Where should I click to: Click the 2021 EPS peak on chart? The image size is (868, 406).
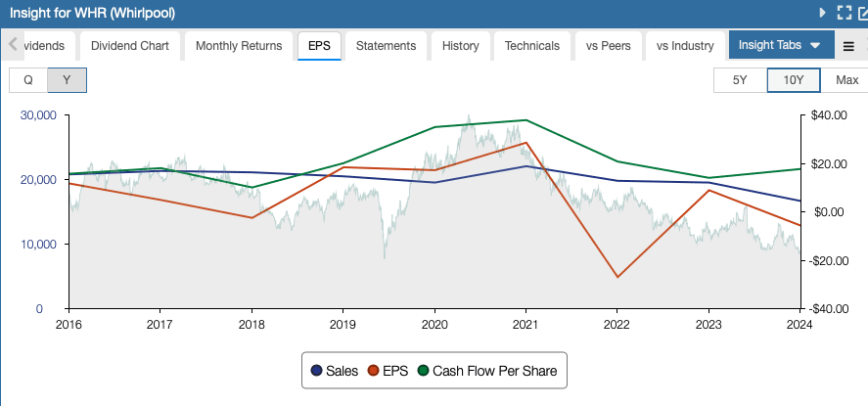(x=525, y=143)
